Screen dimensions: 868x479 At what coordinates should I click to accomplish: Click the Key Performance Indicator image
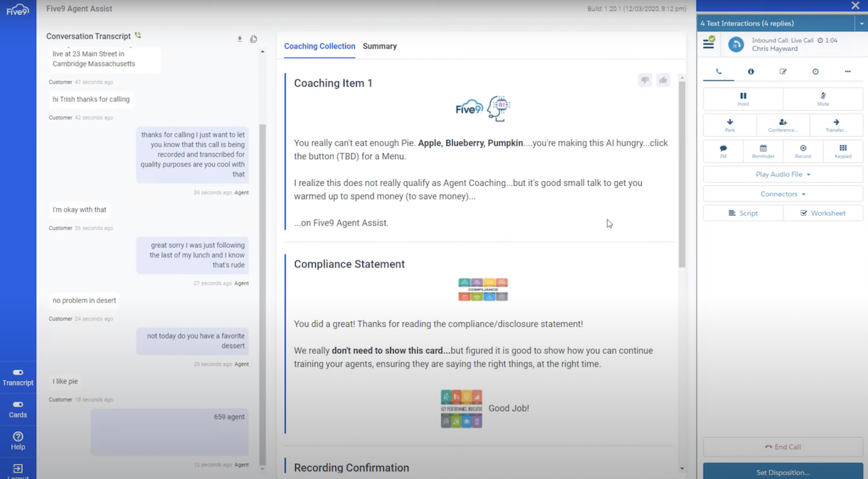pos(461,408)
